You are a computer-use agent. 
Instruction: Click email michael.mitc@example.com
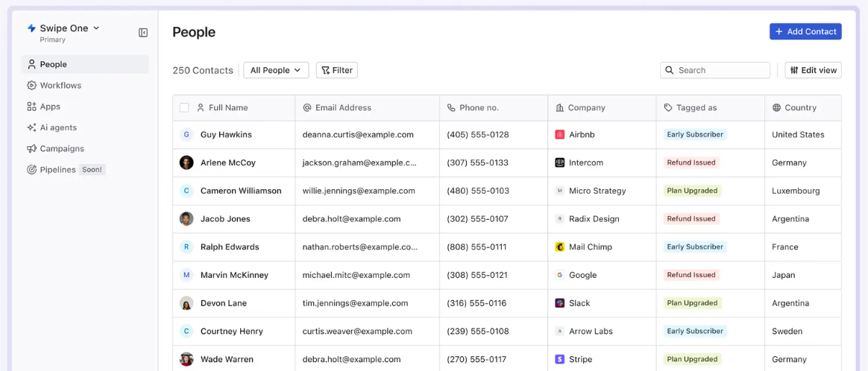(356, 275)
